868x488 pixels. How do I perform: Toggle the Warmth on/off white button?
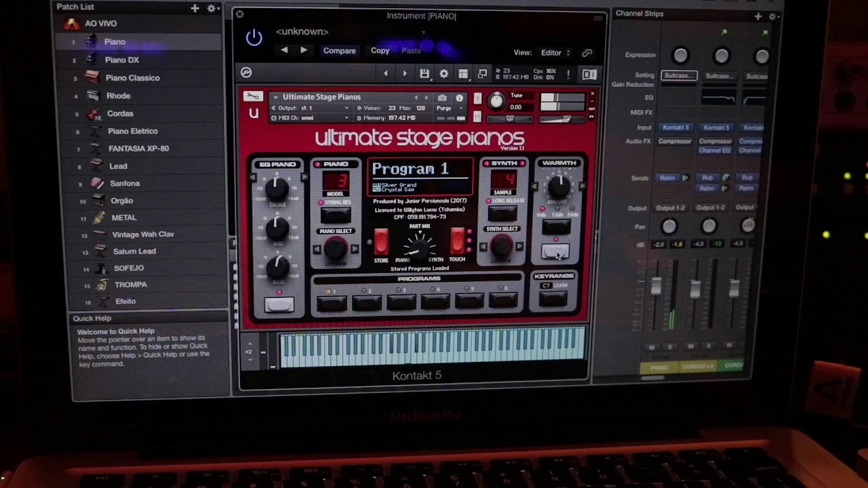coord(555,253)
